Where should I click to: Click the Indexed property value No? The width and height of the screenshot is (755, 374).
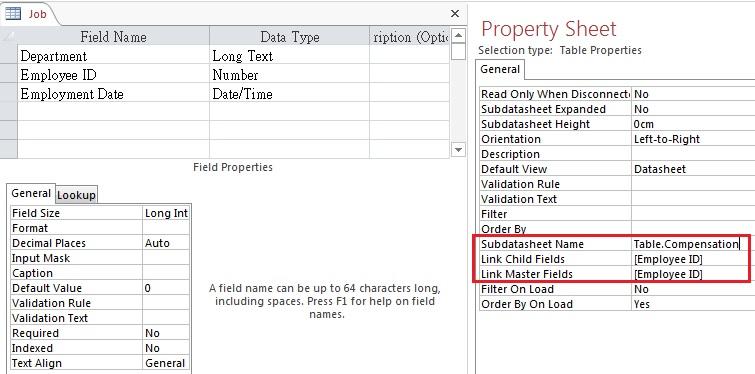click(166, 348)
